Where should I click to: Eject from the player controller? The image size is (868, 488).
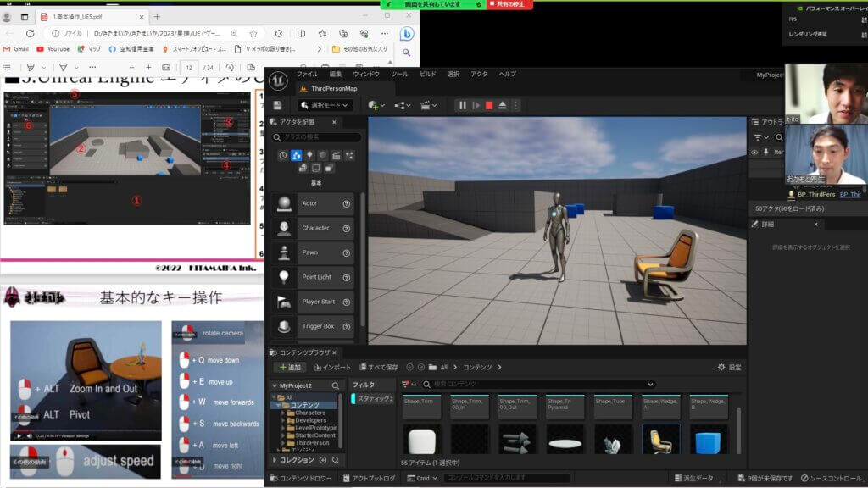pos(502,105)
